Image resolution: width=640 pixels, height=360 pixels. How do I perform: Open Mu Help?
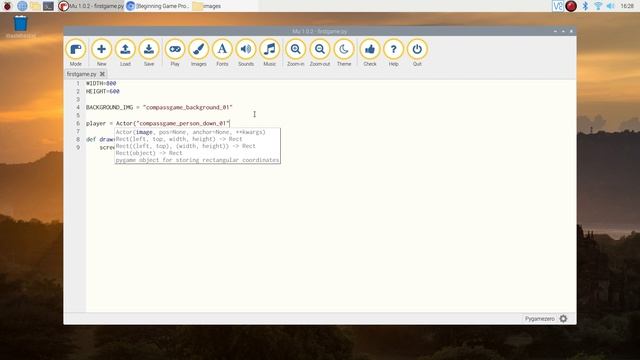393,53
